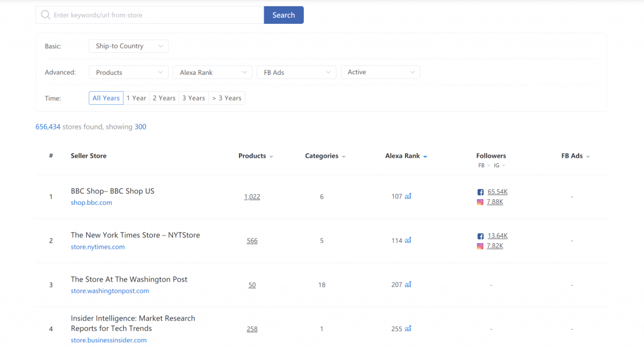Sort followers by IG arrow
Viewport: 644px width, 348px height.
[x=504, y=165]
